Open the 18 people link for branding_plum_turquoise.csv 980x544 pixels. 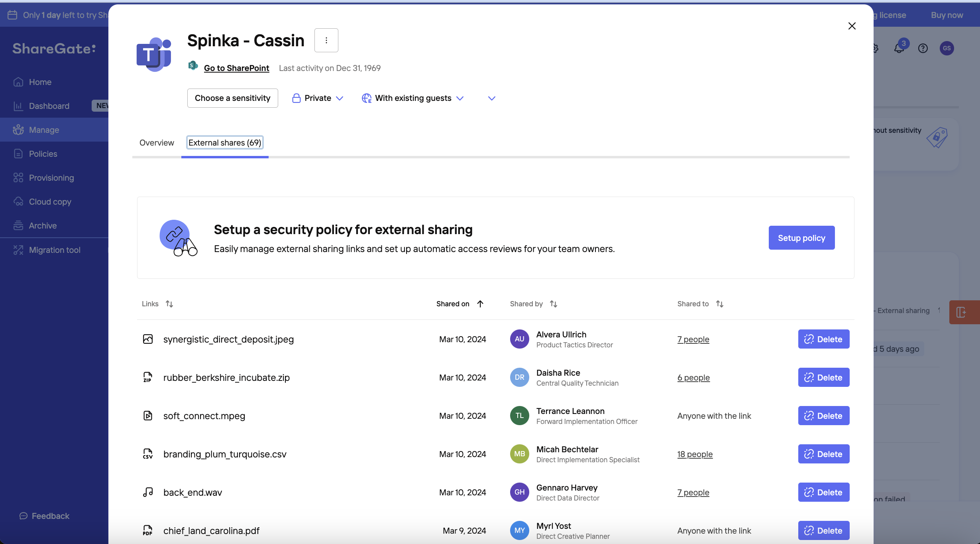pyautogui.click(x=695, y=454)
